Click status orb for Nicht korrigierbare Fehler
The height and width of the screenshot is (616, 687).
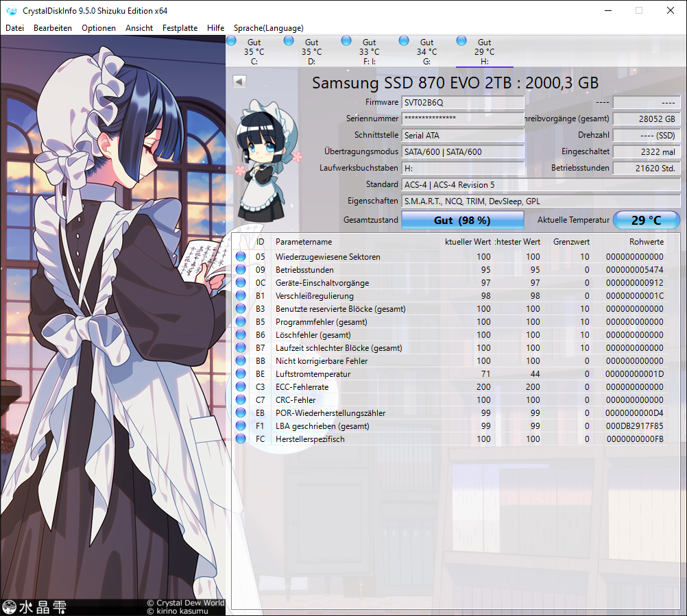(x=241, y=360)
